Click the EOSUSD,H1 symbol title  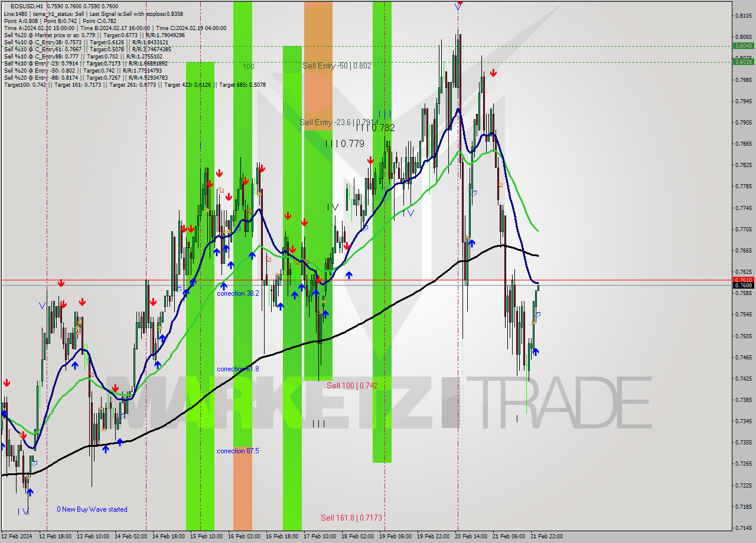click(27, 6)
